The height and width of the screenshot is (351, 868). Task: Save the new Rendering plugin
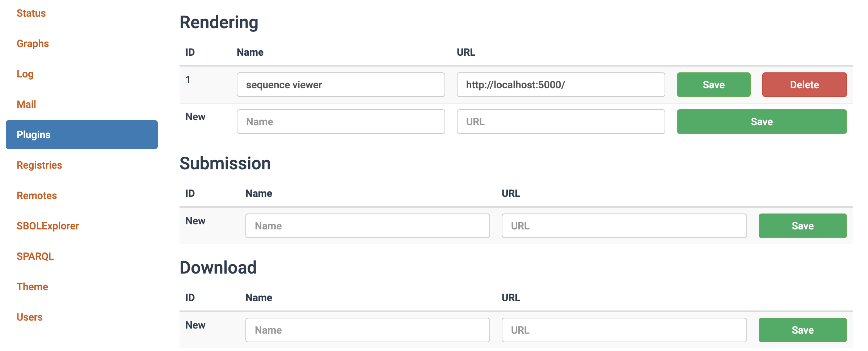click(x=762, y=122)
